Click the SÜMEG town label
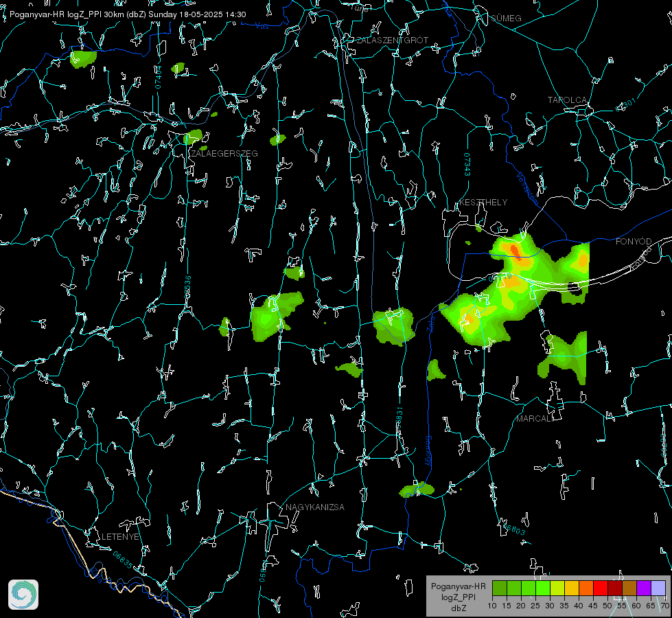The image size is (672, 618). (x=506, y=18)
